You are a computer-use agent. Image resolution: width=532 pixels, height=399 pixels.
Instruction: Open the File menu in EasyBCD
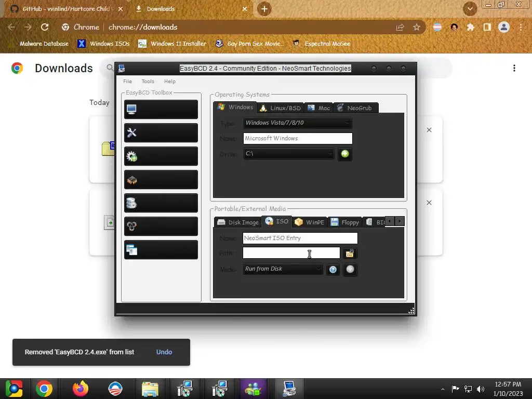click(128, 82)
